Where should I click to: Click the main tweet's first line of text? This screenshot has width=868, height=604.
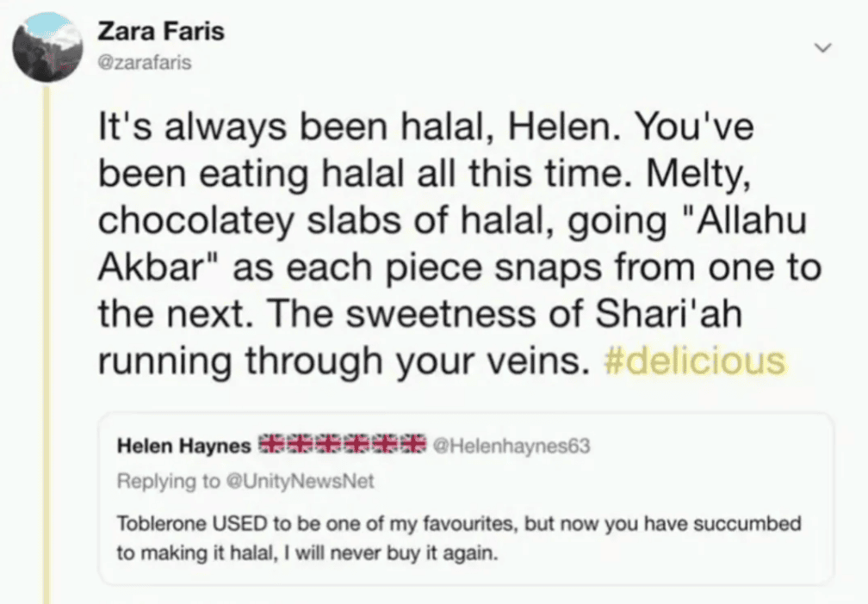(x=425, y=128)
